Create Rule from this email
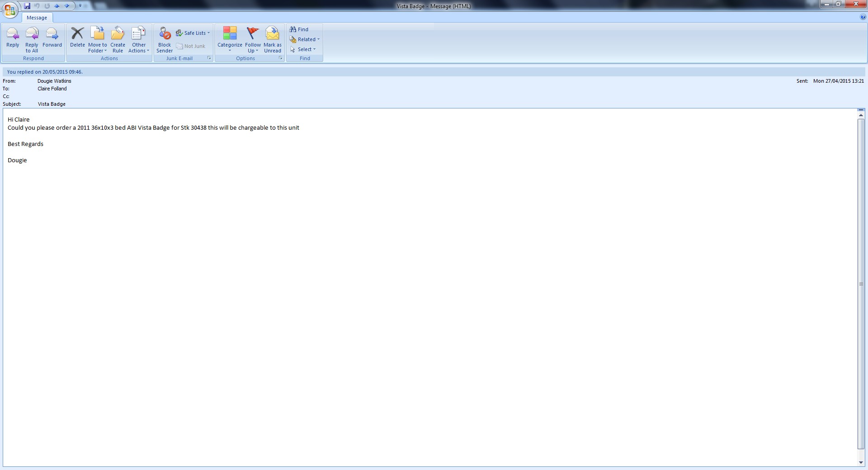This screenshot has height=470, width=868. [118, 40]
